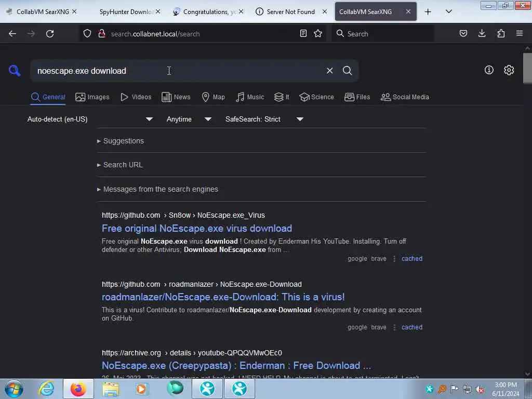Image resolution: width=532 pixels, height=399 pixels.
Task: Click the archive.org result URL text
Action: click(x=192, y=353)
